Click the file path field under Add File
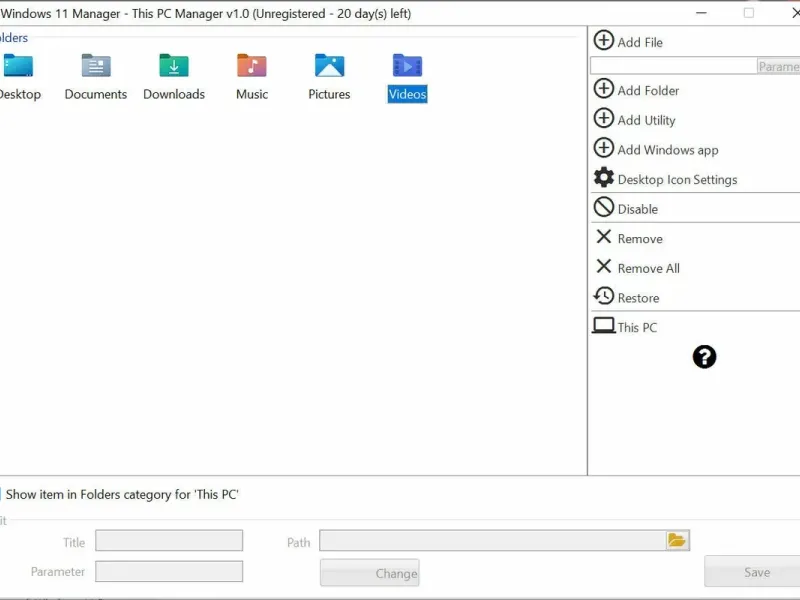 point(673,66)
